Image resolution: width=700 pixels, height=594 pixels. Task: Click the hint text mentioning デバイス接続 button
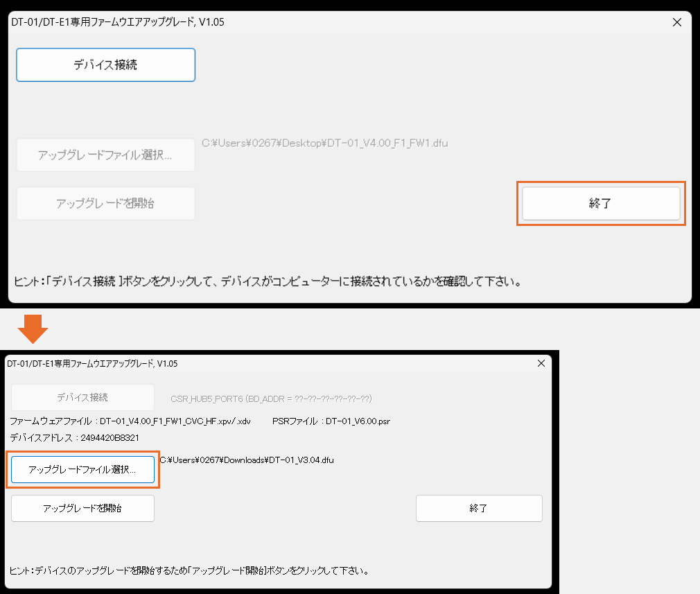click(x=268, y=282)
